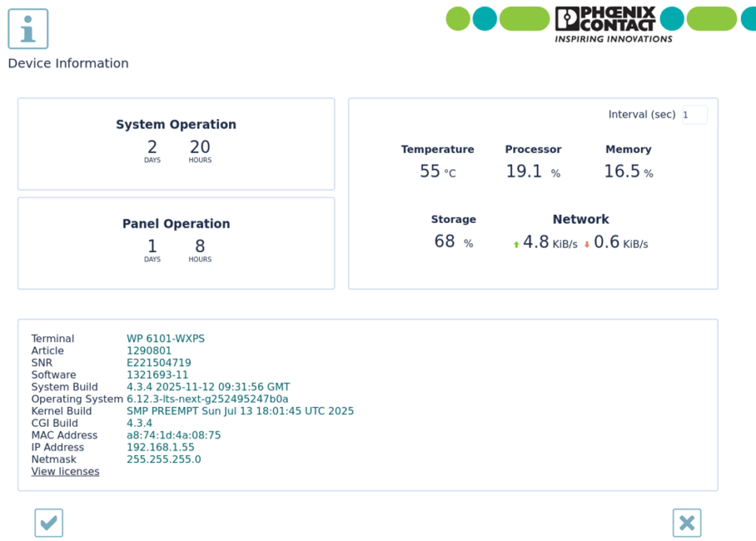Select the IP Address value 192.168.1.55
Screen dimensions: 756x541
[x=161, y=447]
